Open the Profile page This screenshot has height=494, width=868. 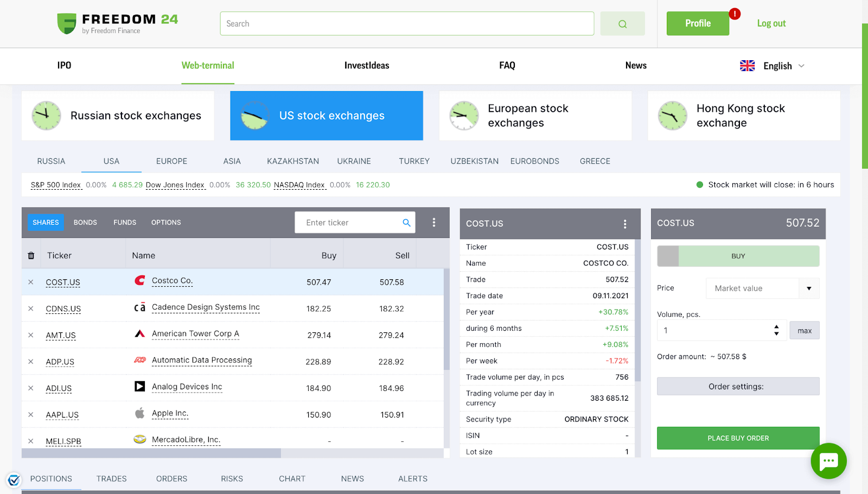[698, 23]
